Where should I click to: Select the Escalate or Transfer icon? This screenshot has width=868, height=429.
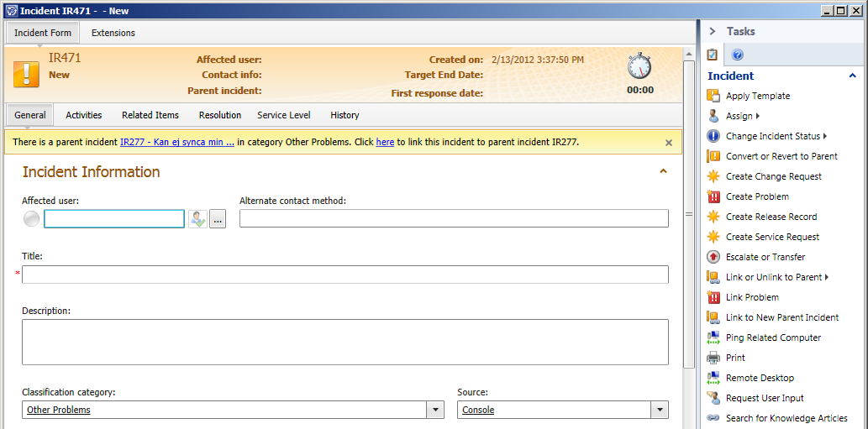tap(713, 257)
